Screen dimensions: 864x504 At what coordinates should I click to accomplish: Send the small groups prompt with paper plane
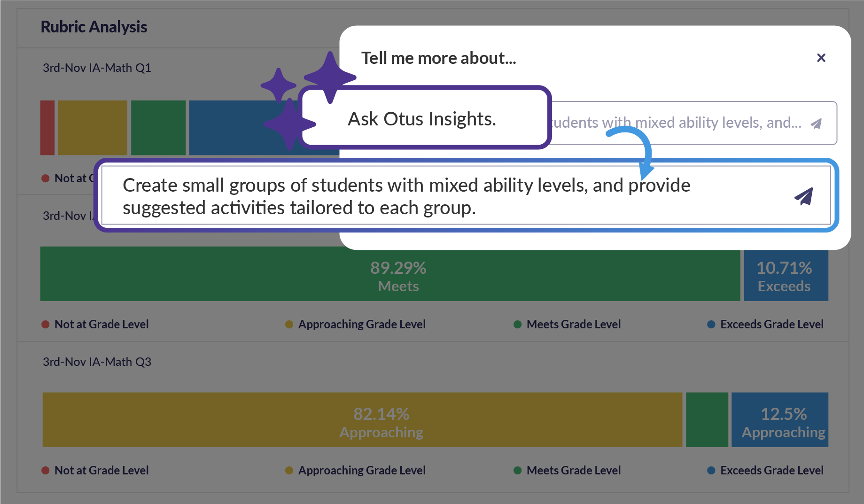coord(804,196)
